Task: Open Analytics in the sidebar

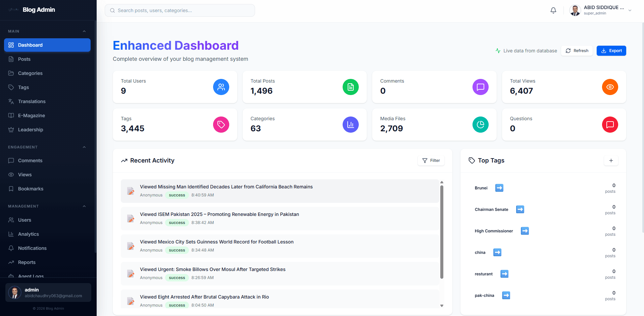Action: click(47, 234)
